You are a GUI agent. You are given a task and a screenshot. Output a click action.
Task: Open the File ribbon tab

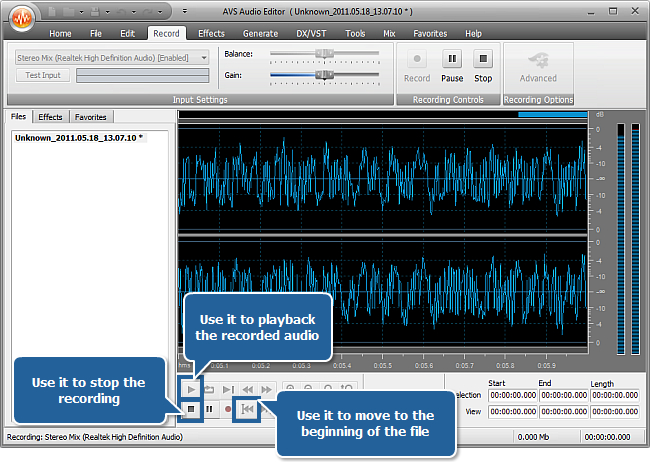[x=96, y=34]
